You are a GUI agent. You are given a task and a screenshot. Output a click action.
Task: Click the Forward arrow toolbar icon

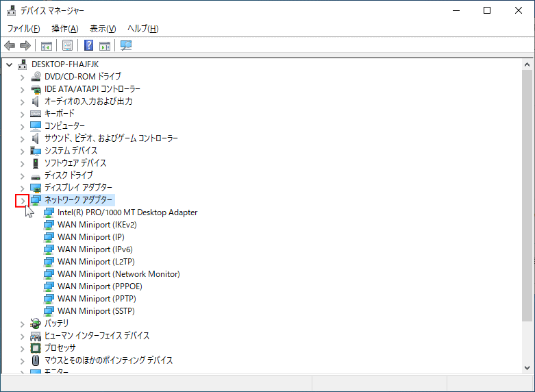[x=25, y=45]
